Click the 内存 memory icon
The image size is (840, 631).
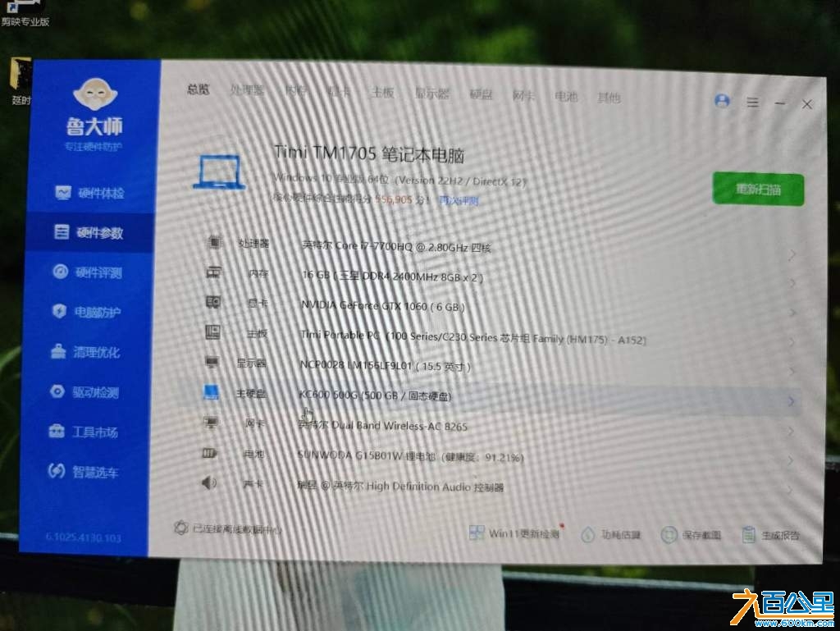[213, 272]
